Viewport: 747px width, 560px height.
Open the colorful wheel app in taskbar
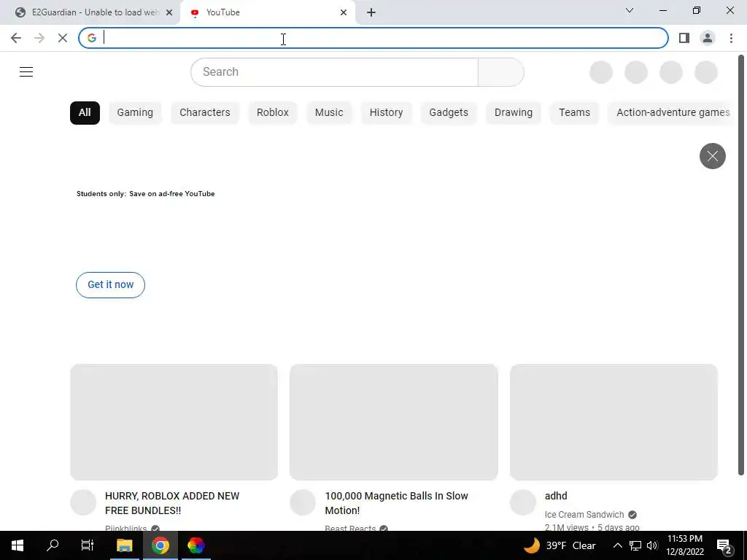coord(196,545)
